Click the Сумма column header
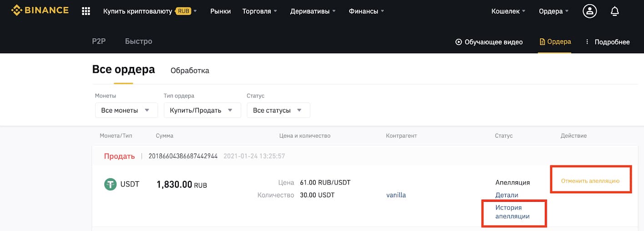This screenshot has width=644, height=231. coord(164,136)
